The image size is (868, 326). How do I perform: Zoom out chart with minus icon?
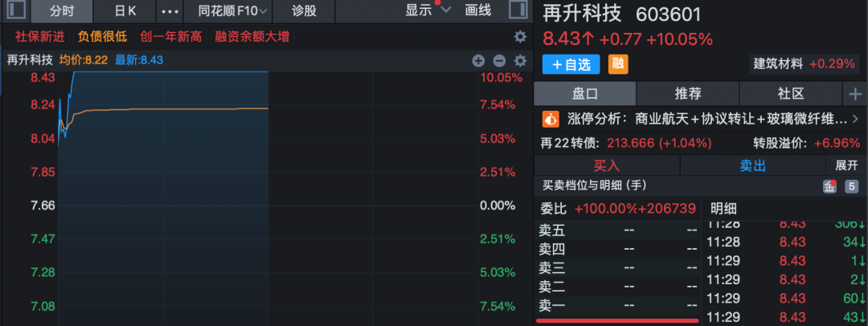click(x=499, y=61)
